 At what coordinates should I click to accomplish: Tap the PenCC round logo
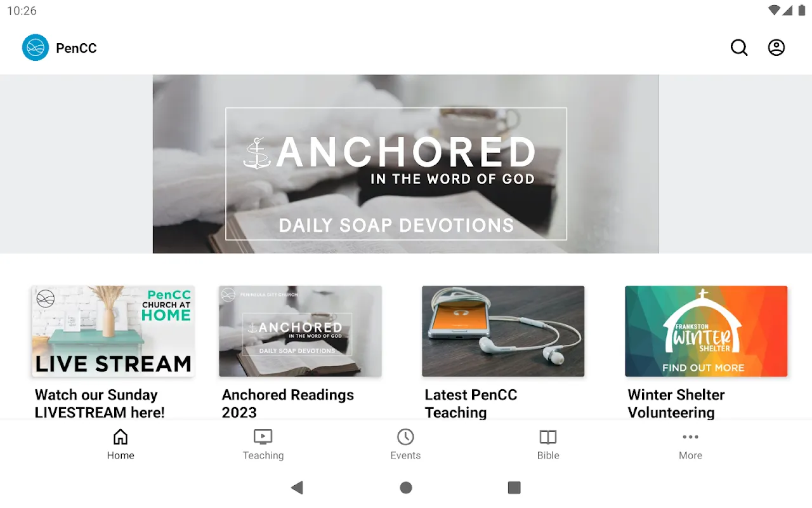coord(36,48)
